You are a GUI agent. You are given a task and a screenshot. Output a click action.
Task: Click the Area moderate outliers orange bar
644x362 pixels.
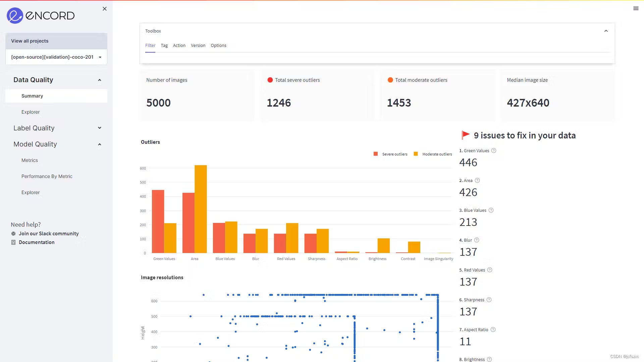[x=201, y=209]
